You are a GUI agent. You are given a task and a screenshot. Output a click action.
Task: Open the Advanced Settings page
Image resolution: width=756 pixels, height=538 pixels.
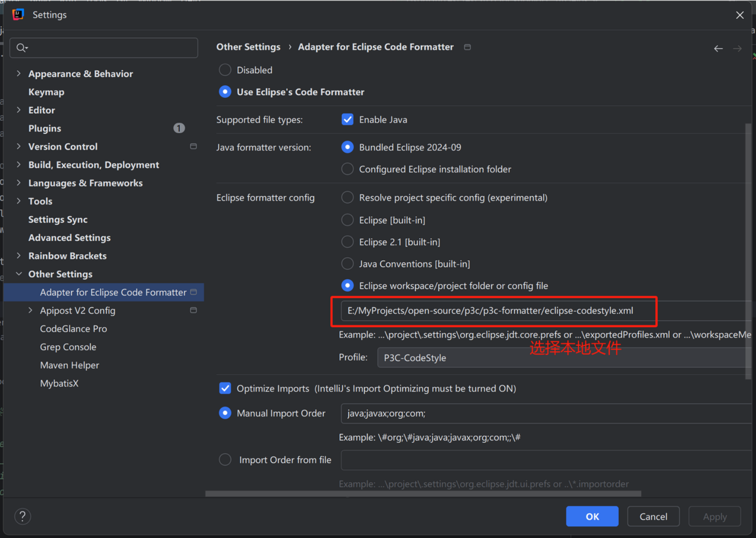(x=69, y=237)
